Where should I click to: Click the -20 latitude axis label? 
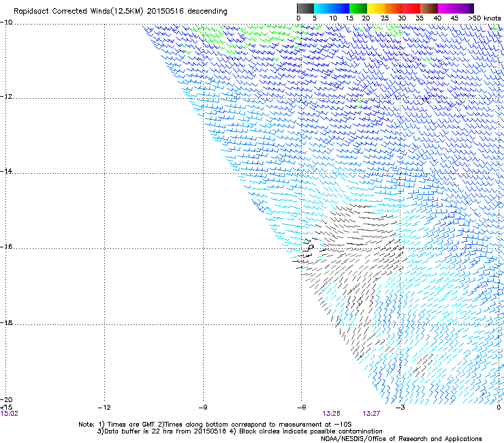(6, 400)
